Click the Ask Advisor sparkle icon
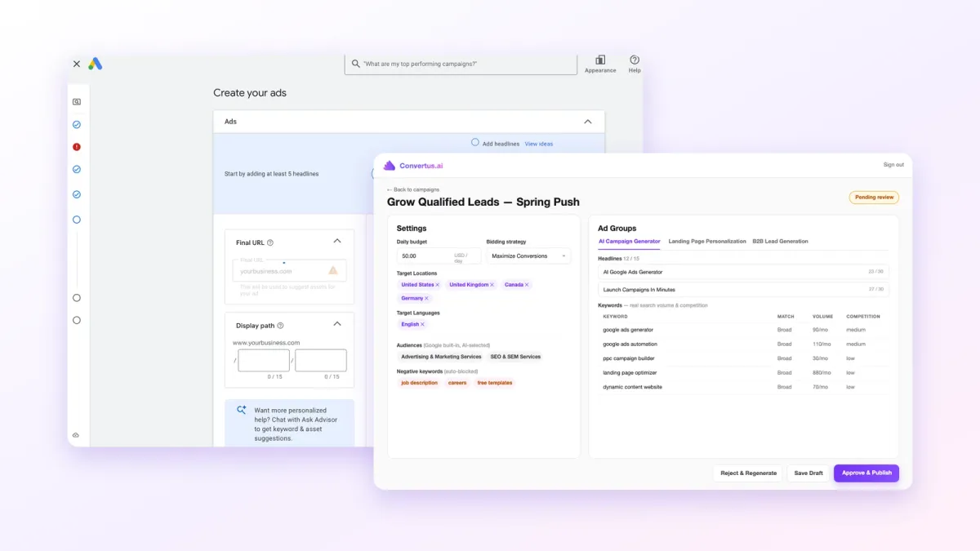Viewport: 980px width, 551px height. (x=242, y=411)
